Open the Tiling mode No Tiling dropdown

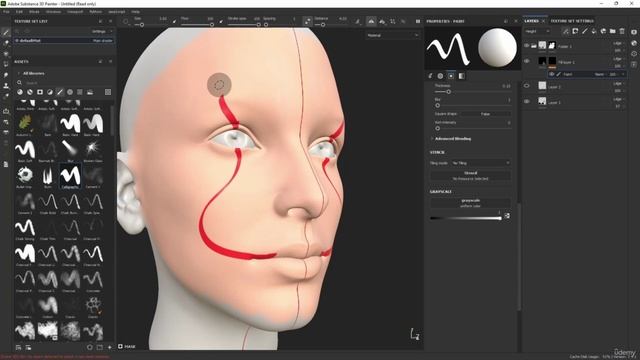click(x=481, y=163)
